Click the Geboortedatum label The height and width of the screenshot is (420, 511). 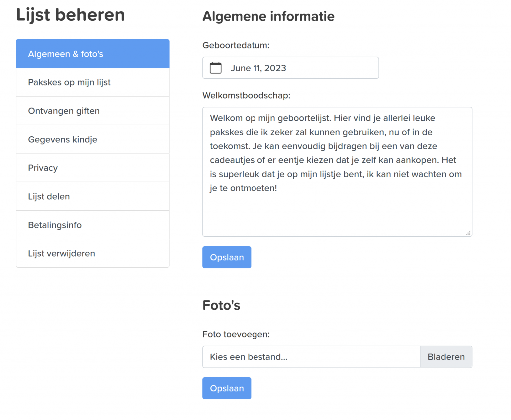coord(236,45)
